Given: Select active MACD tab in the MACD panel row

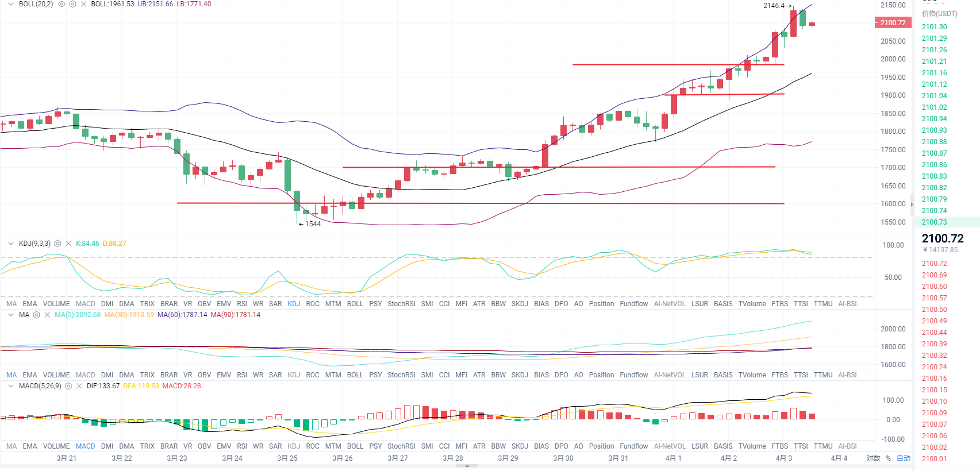Looking at the screenshot, I should point(86,446).
